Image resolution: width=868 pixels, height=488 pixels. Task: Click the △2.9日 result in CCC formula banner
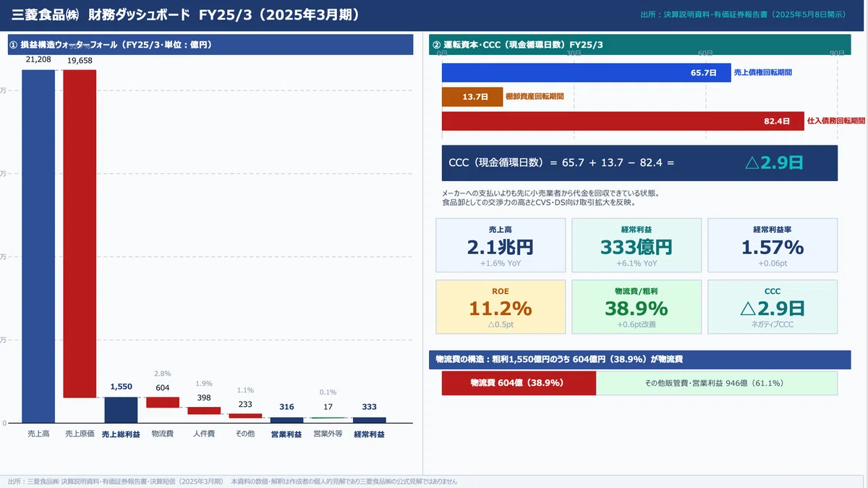pos(775,163)
